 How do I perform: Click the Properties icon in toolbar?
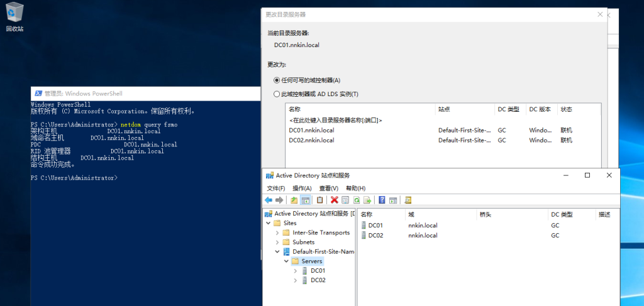345,200
